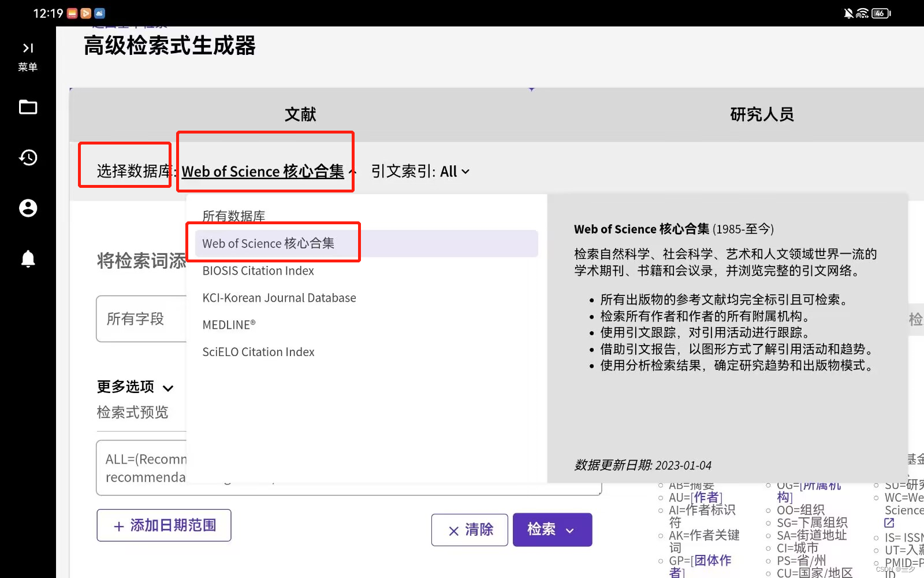
Task: Open the 检索 button dropdown arrow
Action: tap(571, 530)
